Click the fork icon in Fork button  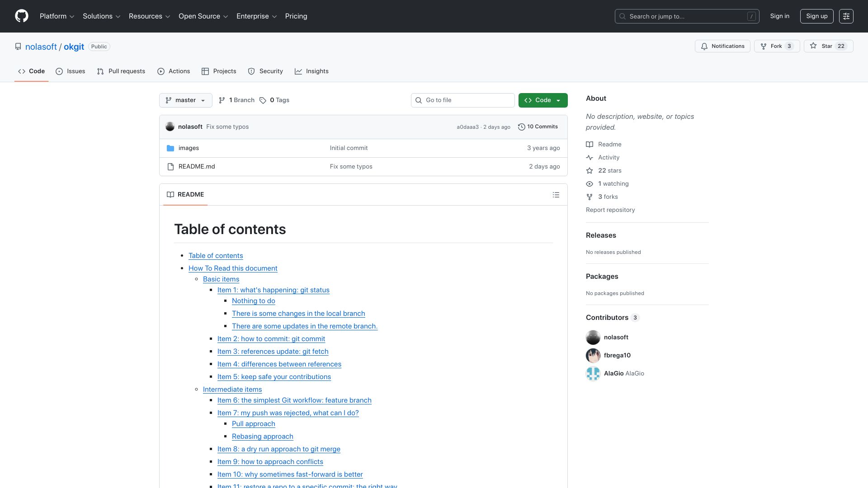click(x=764, y=47)
